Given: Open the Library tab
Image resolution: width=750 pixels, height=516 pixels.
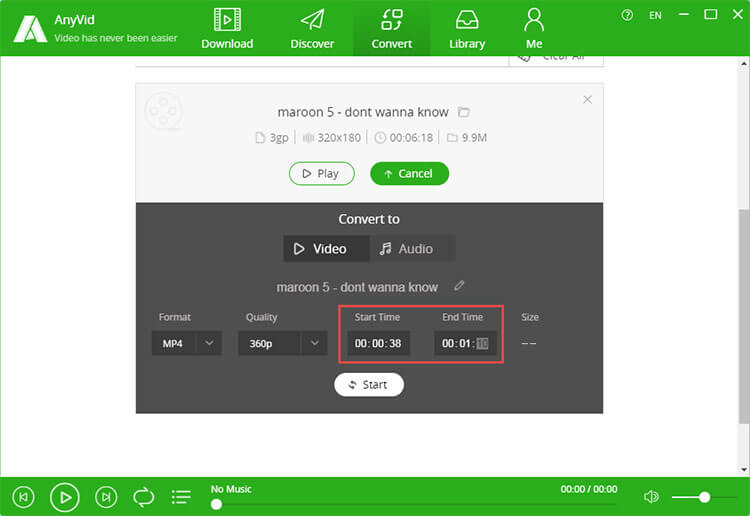Looking at the screenshot, I should pos(467,29).
